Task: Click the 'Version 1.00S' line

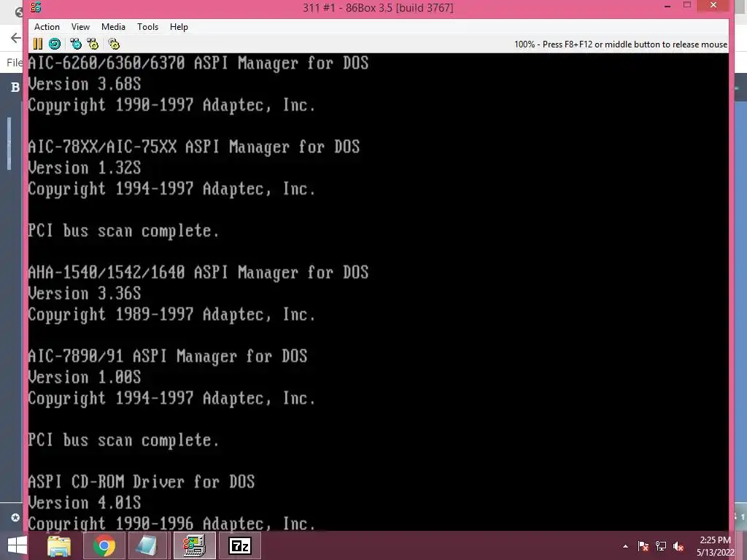Action: coord(85,378)
